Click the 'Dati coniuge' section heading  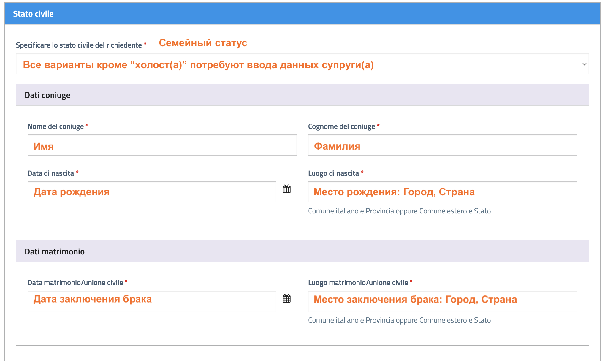point(47,95)
